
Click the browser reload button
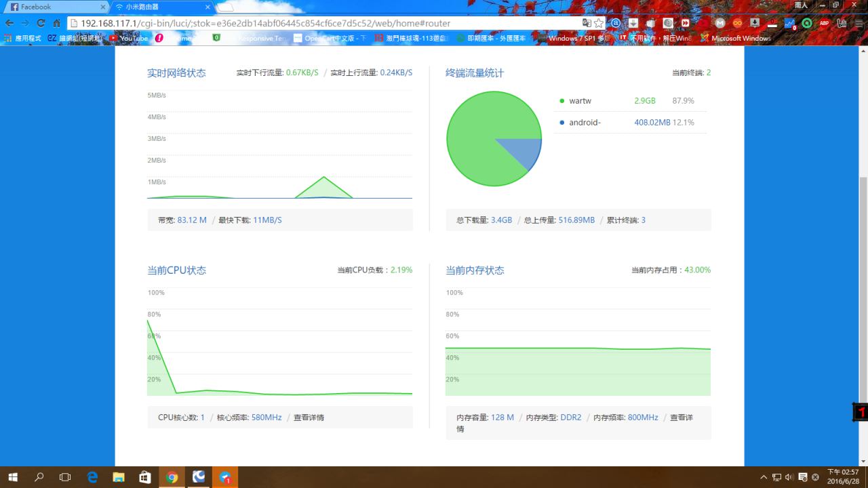tap(41, 23)
